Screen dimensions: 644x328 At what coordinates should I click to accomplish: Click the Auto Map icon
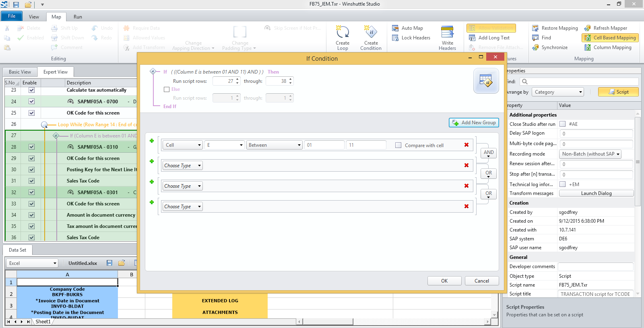point(395,28)
